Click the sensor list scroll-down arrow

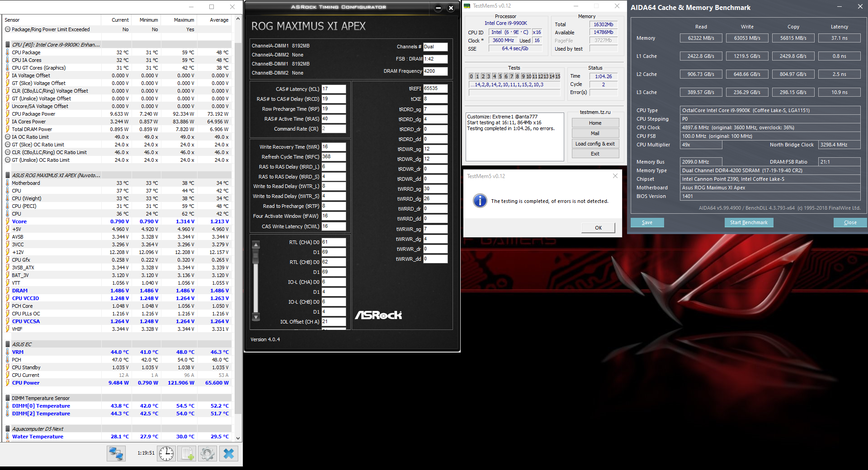[238, 438]
